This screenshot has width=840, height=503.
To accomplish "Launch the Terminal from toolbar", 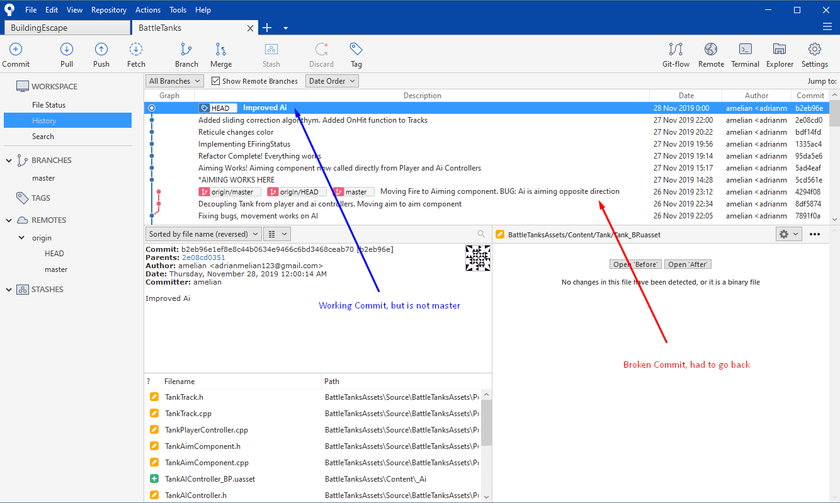I will click(x=745, y=49).
